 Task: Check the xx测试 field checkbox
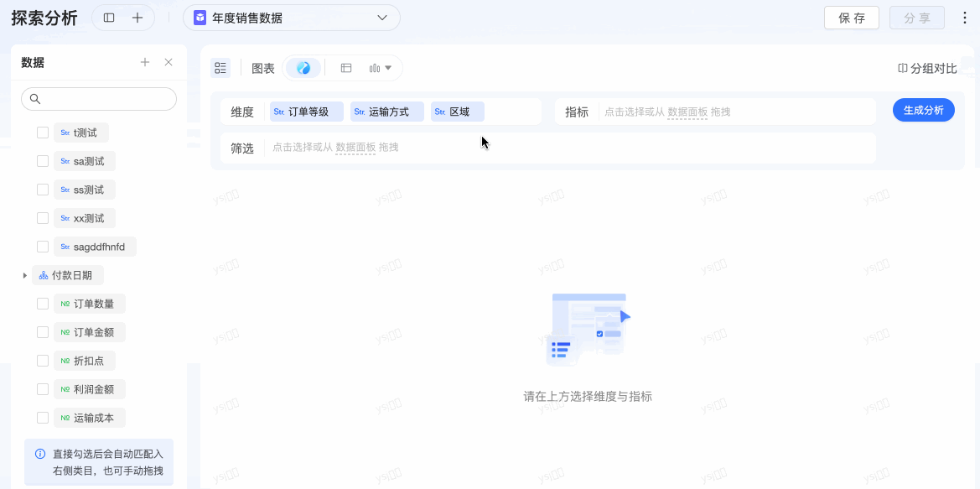[43, 218]
